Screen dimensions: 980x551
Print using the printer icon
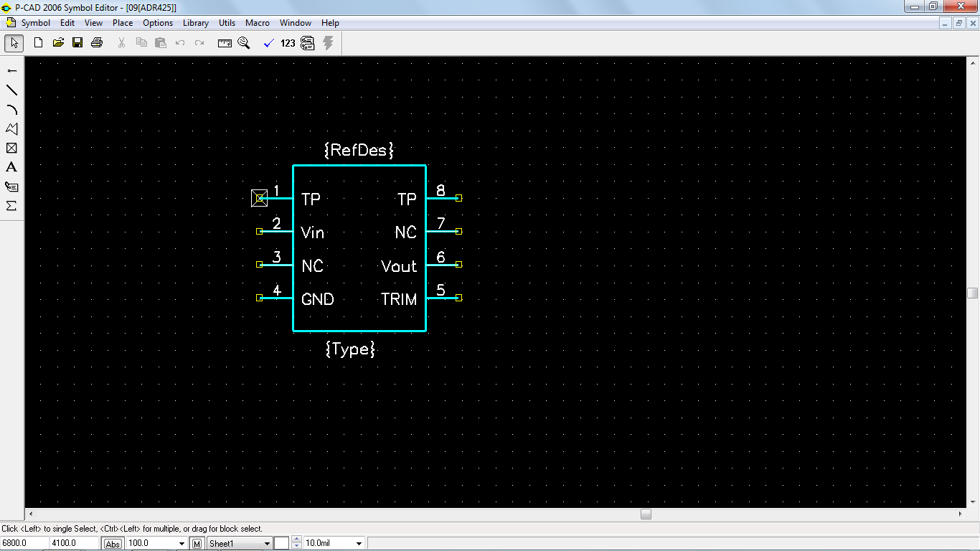tap(97, 43)
